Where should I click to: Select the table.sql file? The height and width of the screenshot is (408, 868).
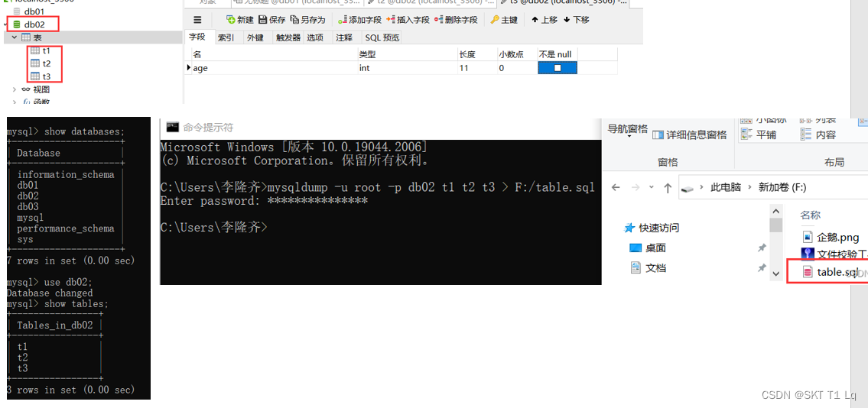(x=831, y=271)
